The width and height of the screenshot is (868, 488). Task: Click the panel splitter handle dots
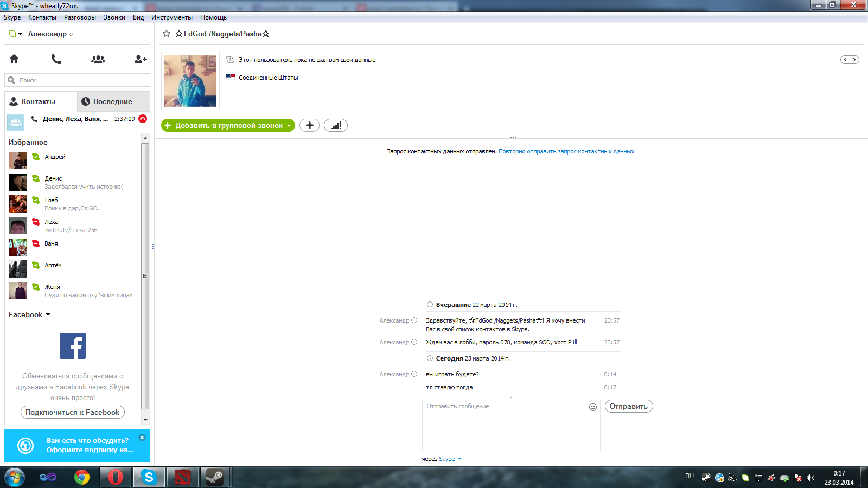[153, 247]
